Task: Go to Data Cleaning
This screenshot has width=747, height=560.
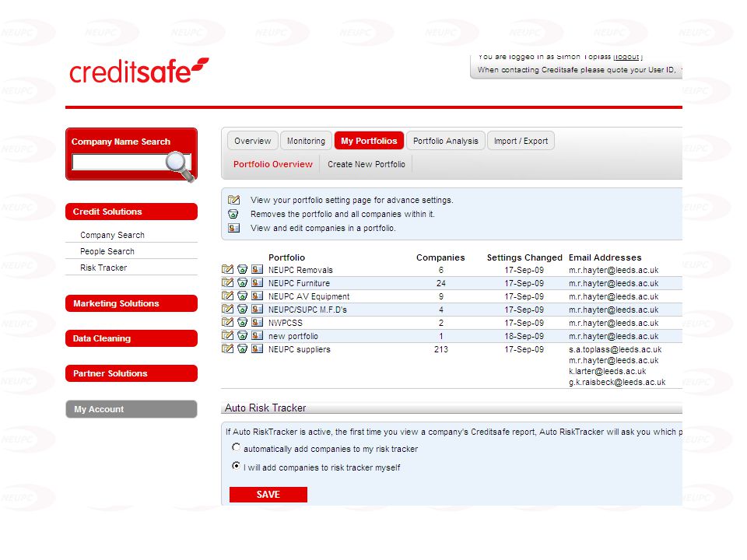Action: tap(132, 338)
